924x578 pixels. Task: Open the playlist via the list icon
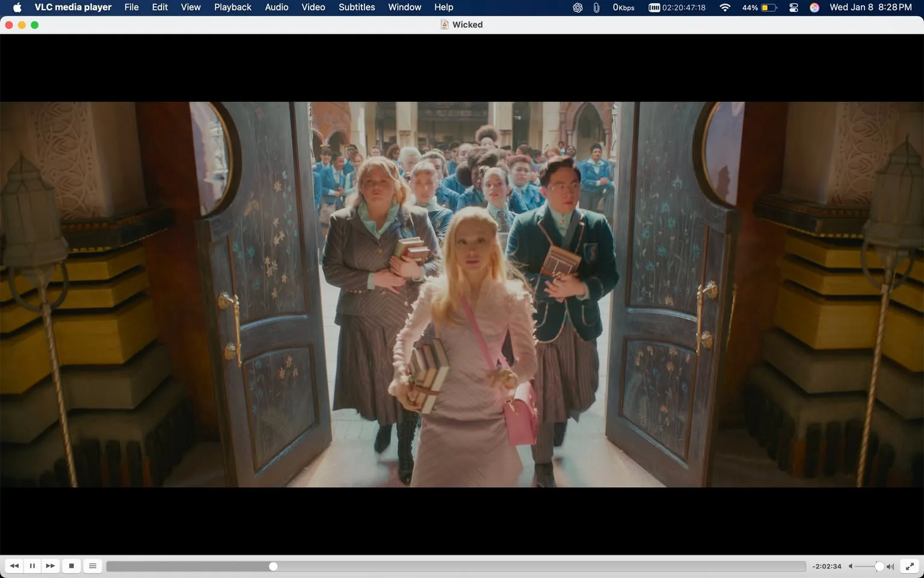pos(92,566)
